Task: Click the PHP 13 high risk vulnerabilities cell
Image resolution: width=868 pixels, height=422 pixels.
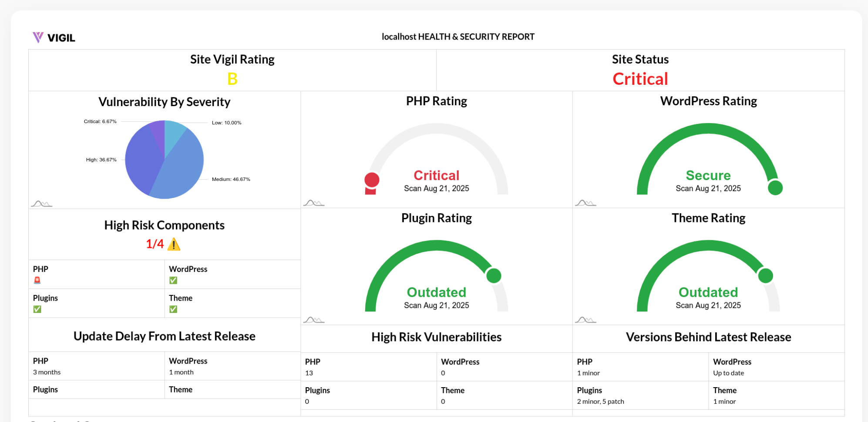Action: (368, 367)
